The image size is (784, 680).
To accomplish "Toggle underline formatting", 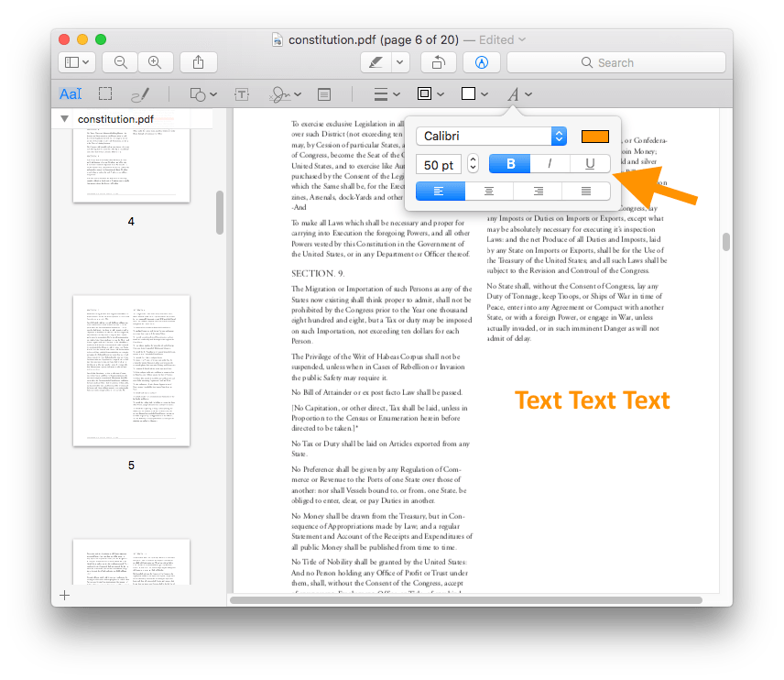I will (589, 163).
